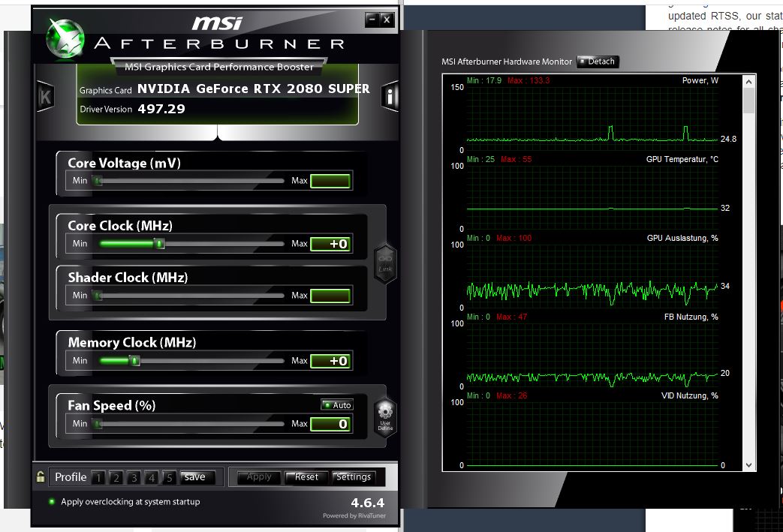
Task: Click the Core Clock +0 value field
Action: [x=330, y=244]
